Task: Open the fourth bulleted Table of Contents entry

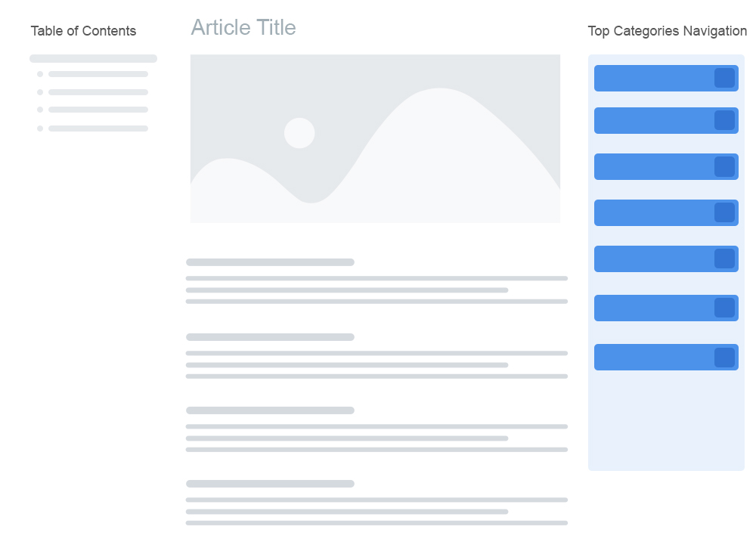Action: coord(98,129)
